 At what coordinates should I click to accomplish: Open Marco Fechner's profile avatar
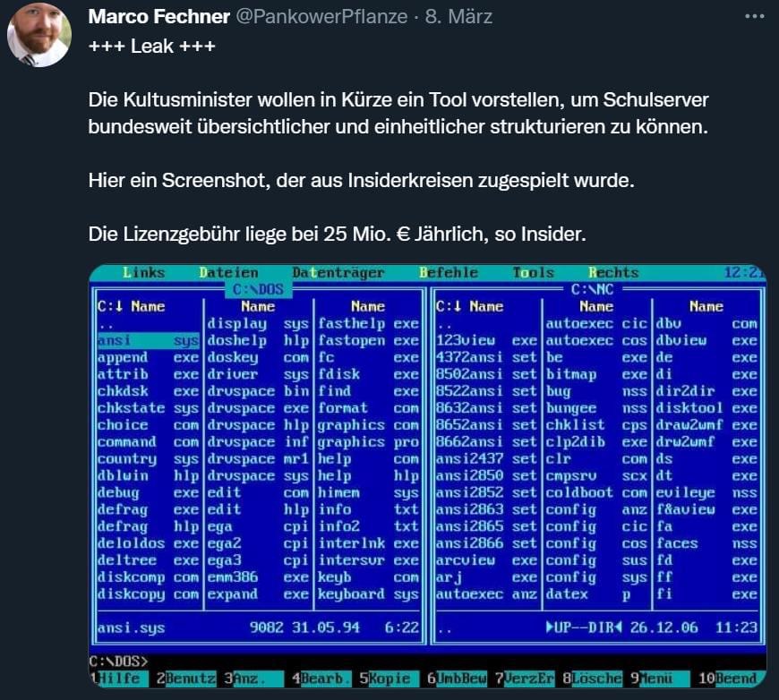[x=39, y=36]
